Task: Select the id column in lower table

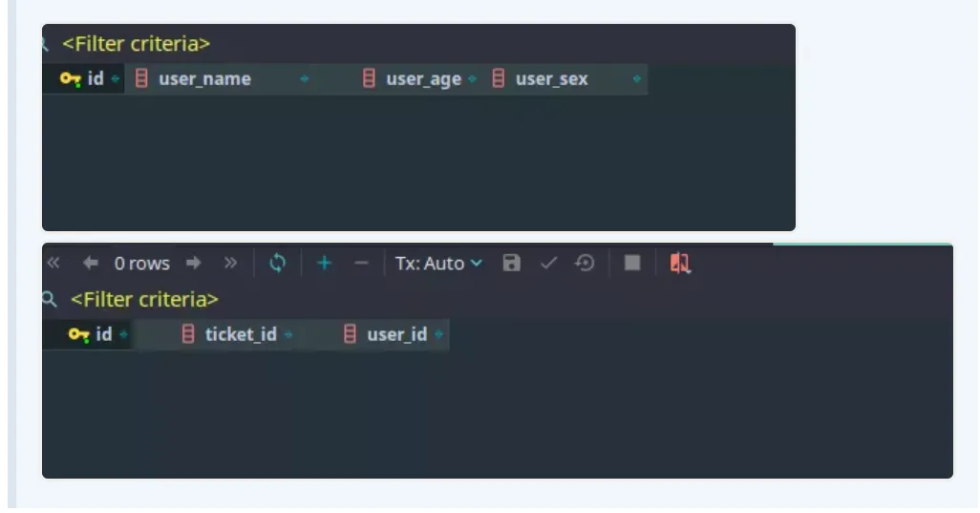Action: 88,334
